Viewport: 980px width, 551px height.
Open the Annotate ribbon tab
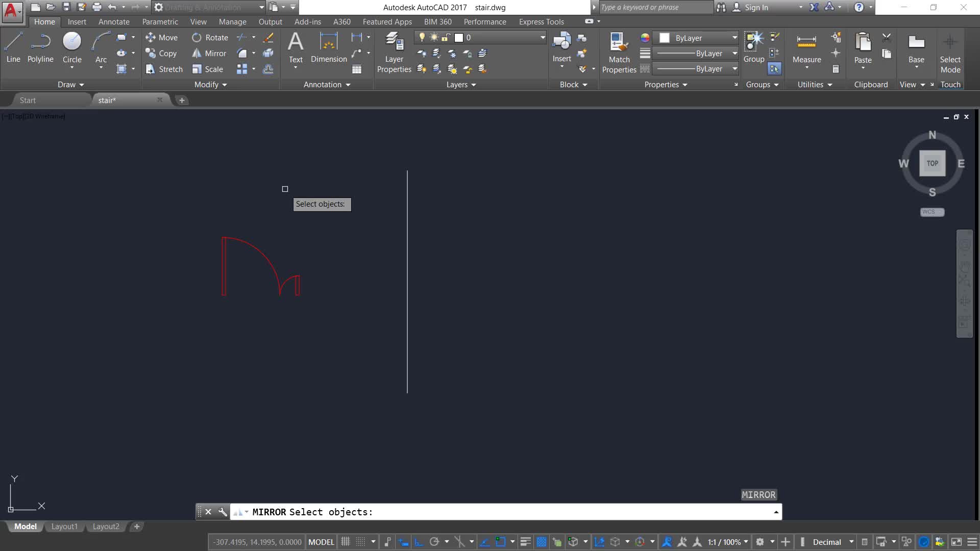[114, 22]
